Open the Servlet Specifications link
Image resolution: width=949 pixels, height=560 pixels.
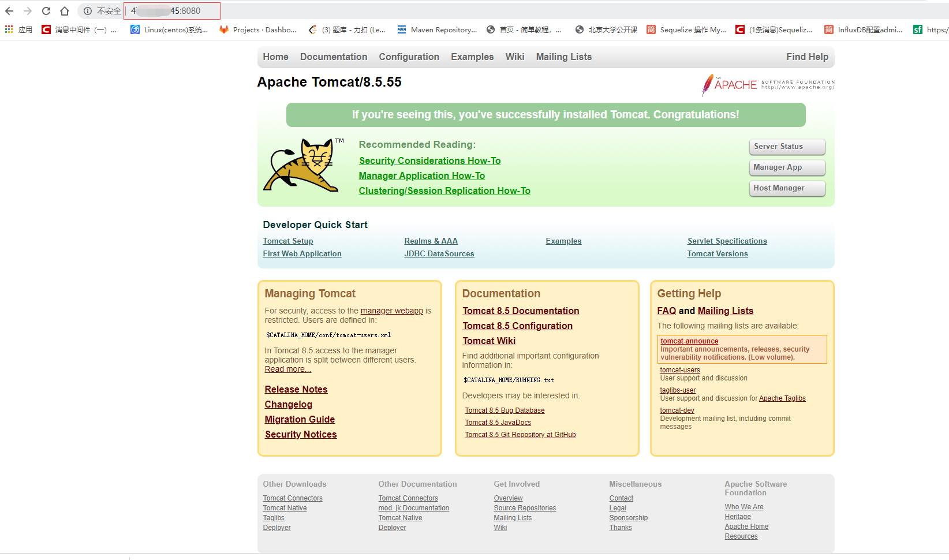point(727,241)
